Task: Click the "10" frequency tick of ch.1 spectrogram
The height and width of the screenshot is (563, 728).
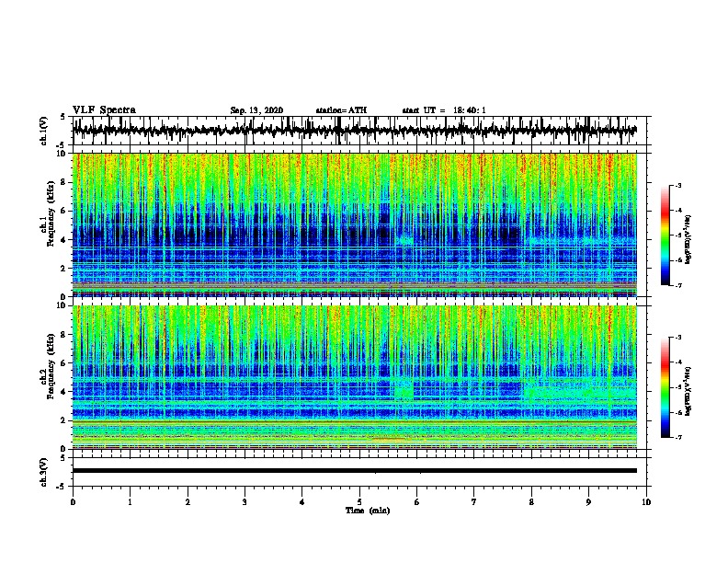Action: 62,154
